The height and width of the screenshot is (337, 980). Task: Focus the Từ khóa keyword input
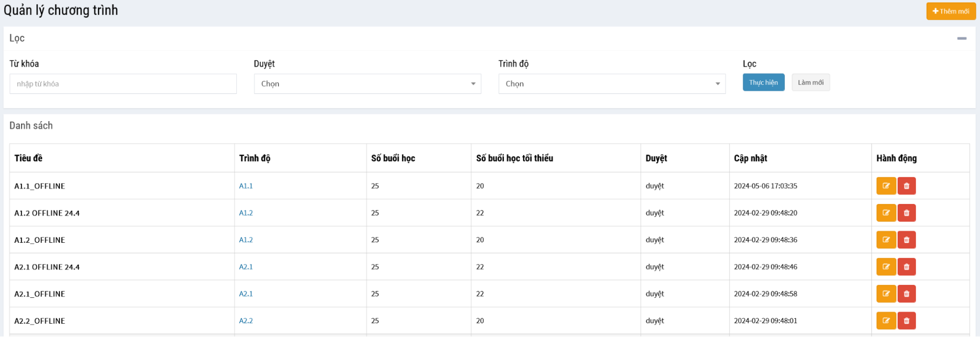click(x=123, y=84)
